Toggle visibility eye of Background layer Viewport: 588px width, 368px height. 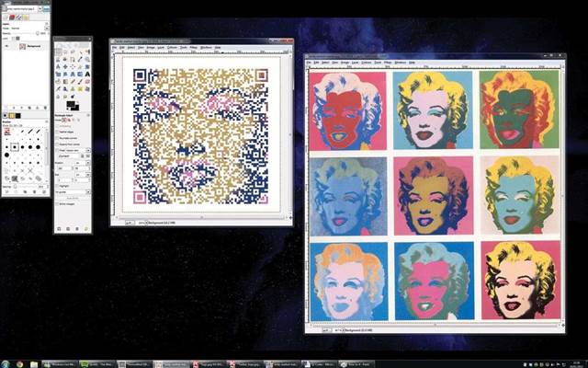coord(6,46)
